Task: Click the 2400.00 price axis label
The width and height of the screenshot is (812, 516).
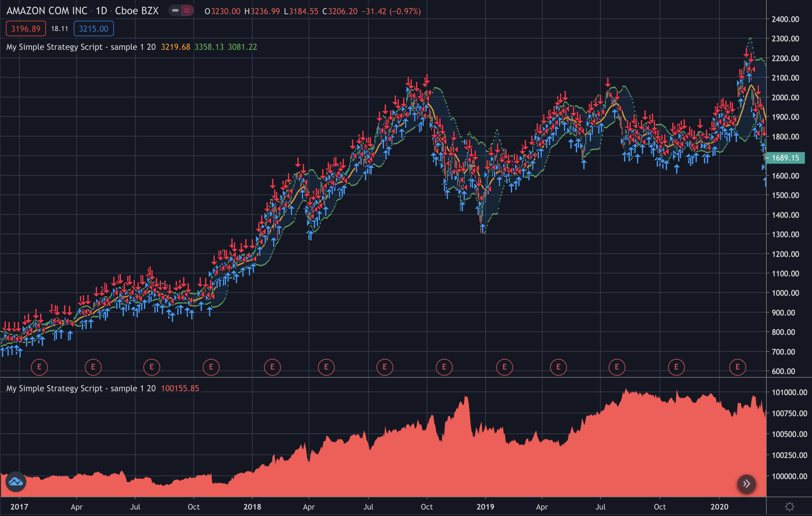Action: [785, 19]
